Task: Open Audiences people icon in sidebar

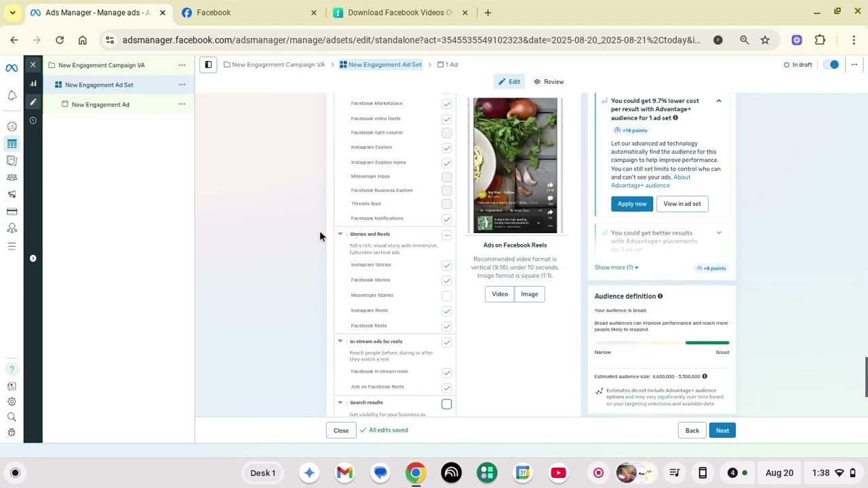Action: 12,178
